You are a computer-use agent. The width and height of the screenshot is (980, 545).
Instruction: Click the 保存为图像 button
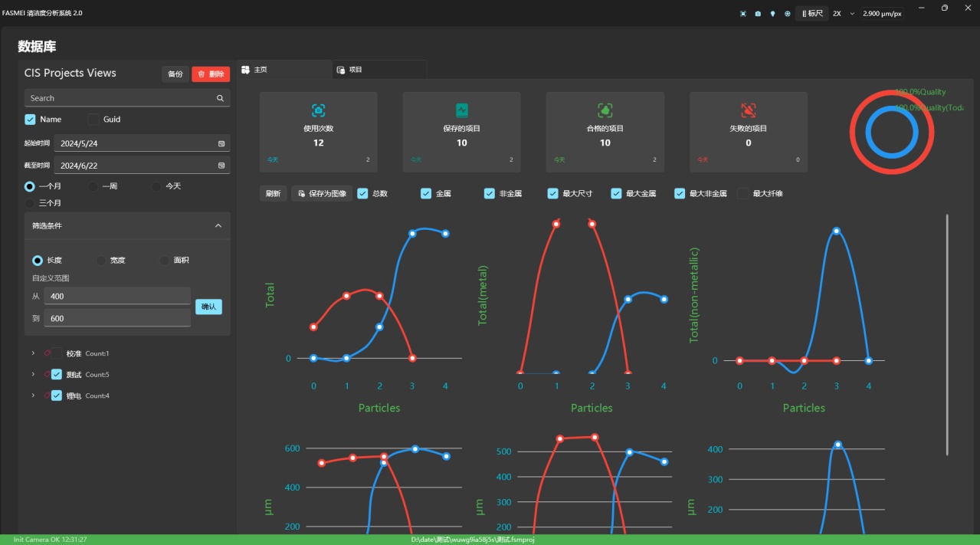[x=321, y=194]
